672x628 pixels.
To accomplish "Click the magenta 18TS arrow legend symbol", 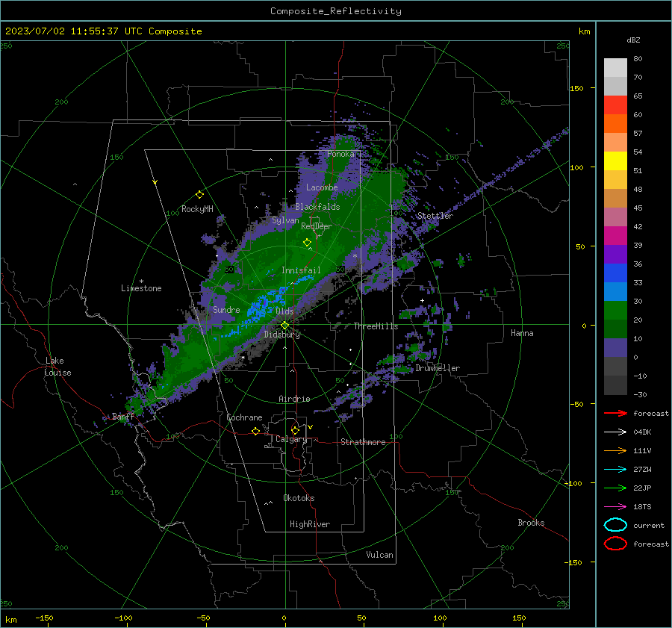I will pyautogui.click(x=615, y=507).
